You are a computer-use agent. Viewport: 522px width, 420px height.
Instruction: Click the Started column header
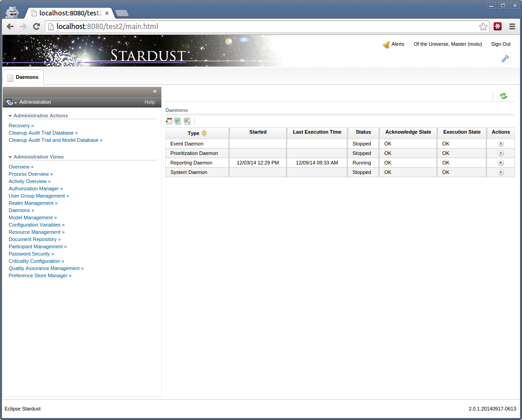pyautogui.click(x=258, y=132)
